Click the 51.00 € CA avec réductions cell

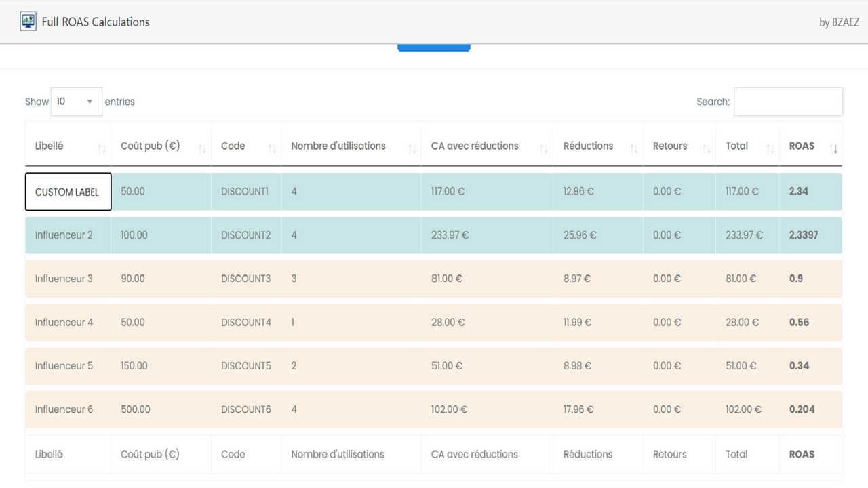487,366
